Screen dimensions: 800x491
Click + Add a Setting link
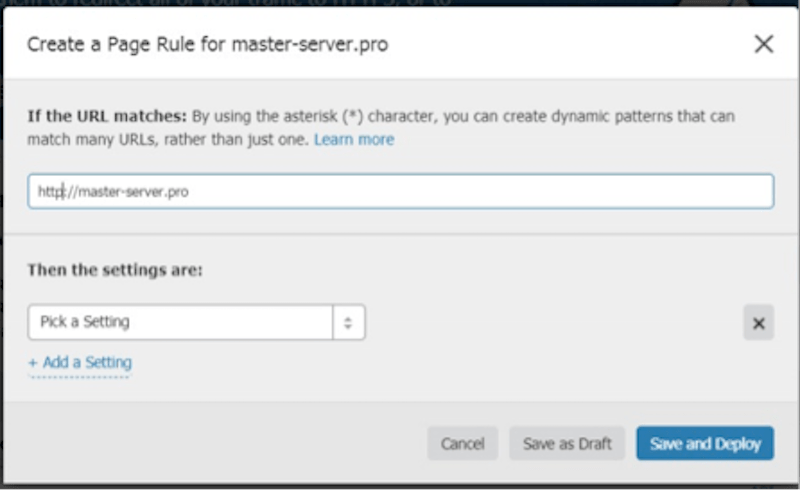tap(80, 363)
